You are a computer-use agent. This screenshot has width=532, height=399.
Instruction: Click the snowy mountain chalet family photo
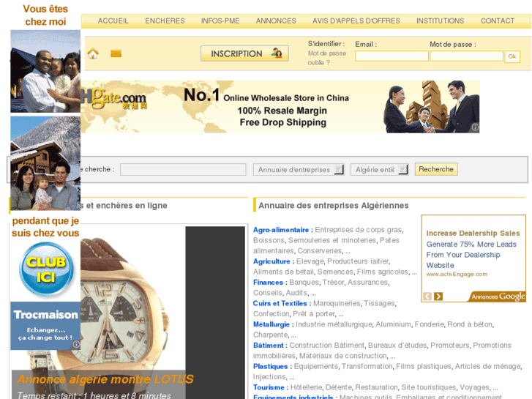pyautogui.click(x=45, y=163)
